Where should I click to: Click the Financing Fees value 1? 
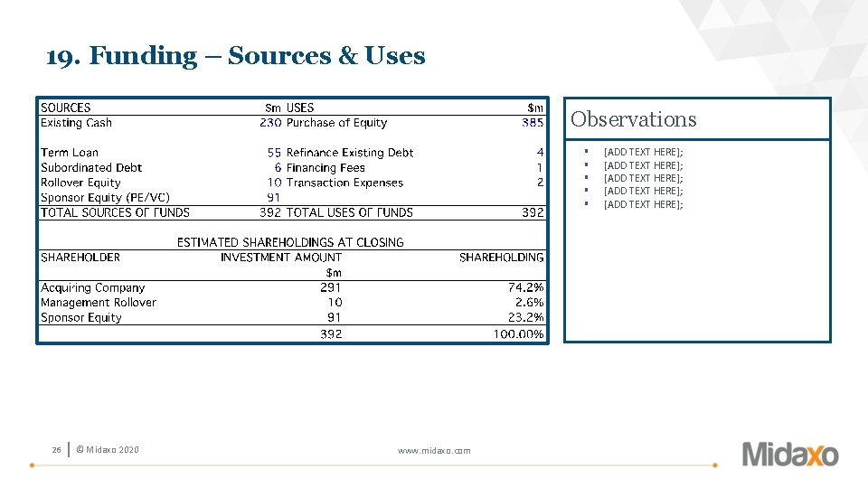541,168
